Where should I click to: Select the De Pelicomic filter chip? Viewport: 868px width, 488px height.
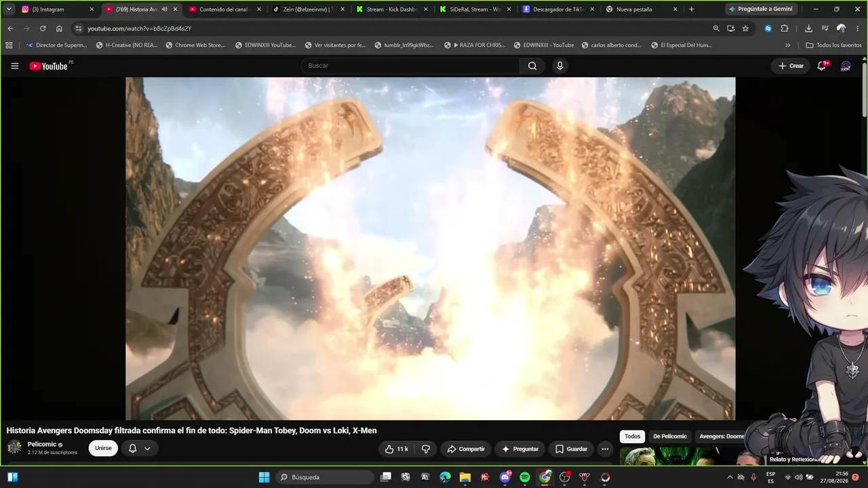pos(670,436)
